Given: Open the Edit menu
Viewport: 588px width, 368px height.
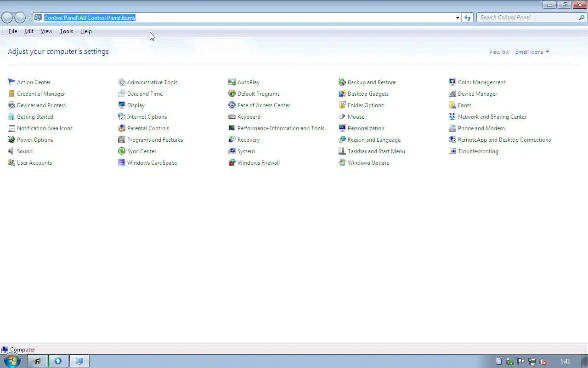Looking at the screenshot, I should click(29, 31).
